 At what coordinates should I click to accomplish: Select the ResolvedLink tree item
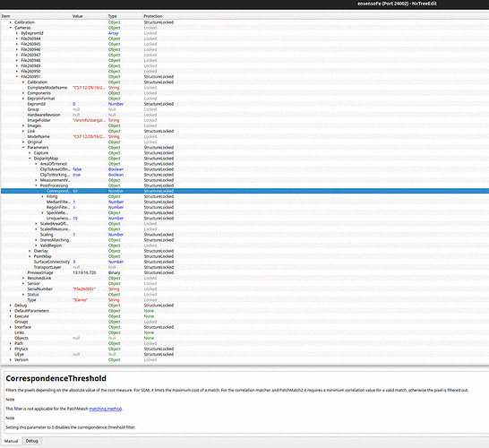coord(39,279)
